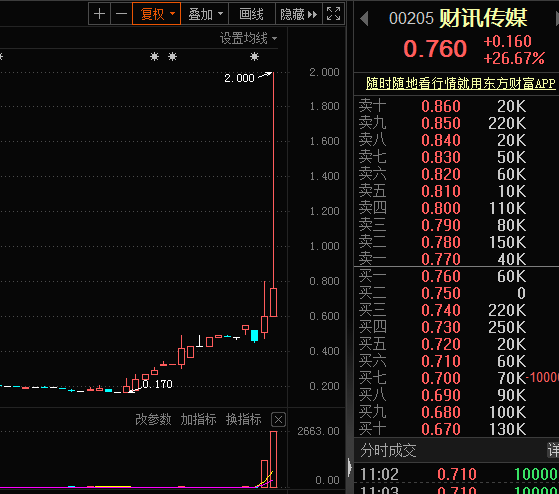
Task: Select the 买九 0.680 order row
Action: (456, 412)
